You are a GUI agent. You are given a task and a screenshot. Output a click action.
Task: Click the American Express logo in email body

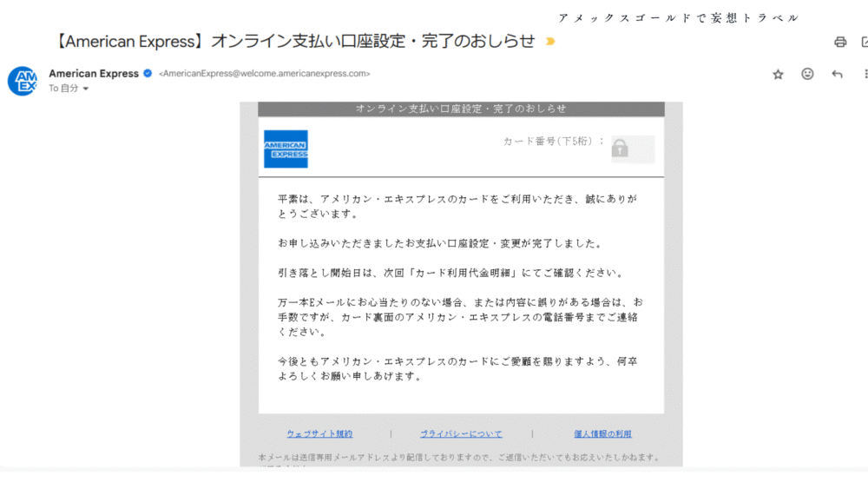(x=286, y=149)
